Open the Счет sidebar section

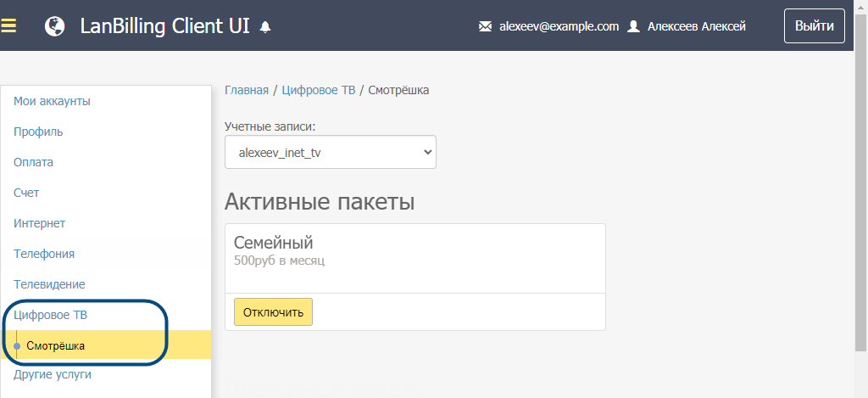point(26,193)
